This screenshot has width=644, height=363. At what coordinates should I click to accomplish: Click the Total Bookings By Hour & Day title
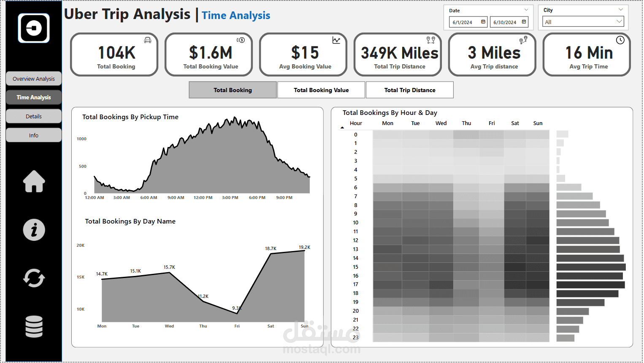pos(390,113)
